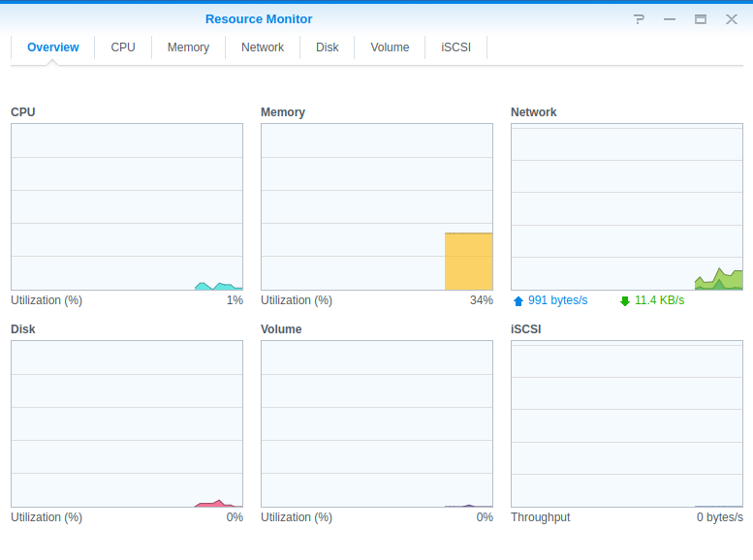Click the Network section heading

[x=534, y=112]
